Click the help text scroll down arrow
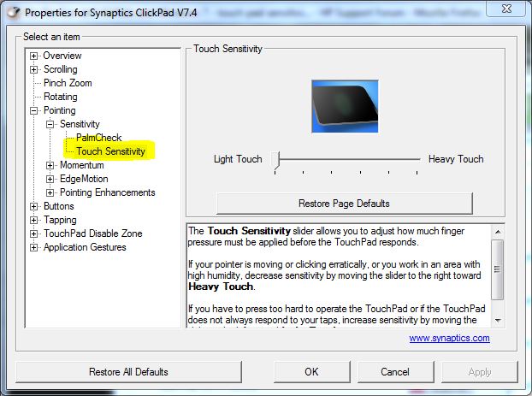This screenshot has width=532, height=396. point(498,321)
